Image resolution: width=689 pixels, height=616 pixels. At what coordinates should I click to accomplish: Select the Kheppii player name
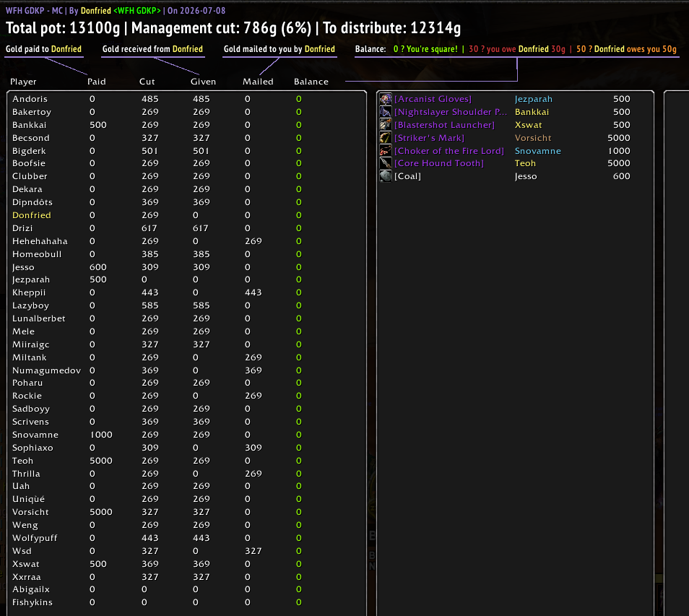29,292
